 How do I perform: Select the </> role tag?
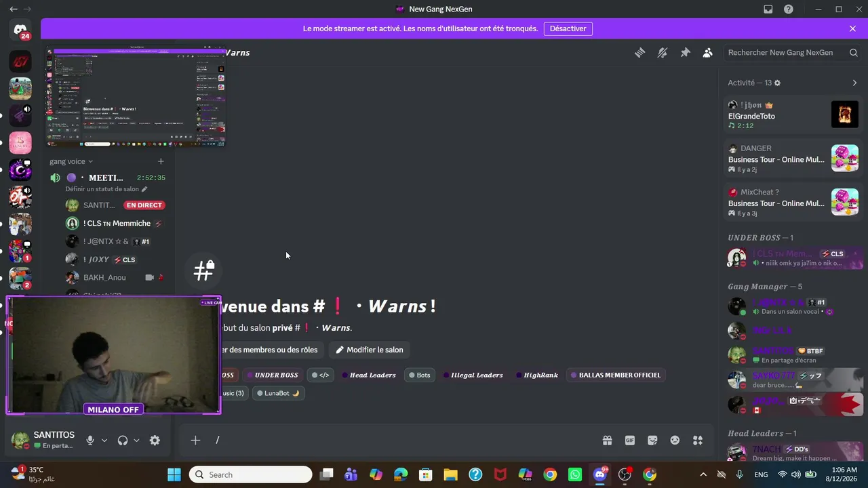click(x=321, y=375)
